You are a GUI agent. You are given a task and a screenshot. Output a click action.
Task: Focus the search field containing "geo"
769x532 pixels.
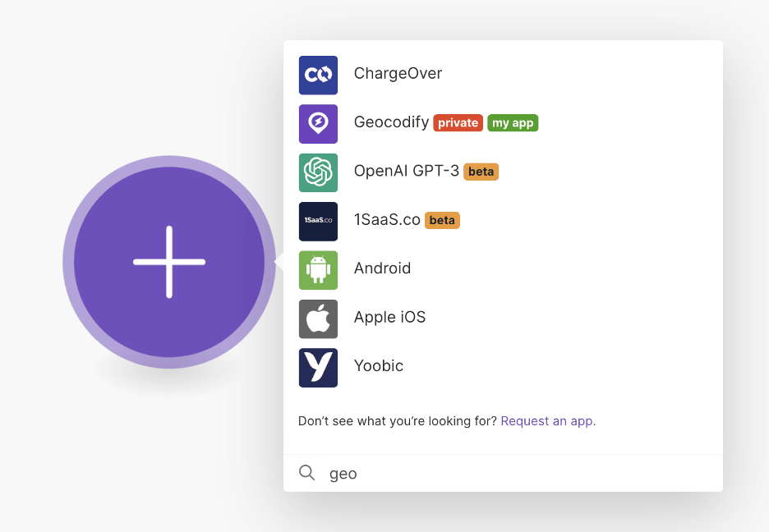[x=518, y=474]
